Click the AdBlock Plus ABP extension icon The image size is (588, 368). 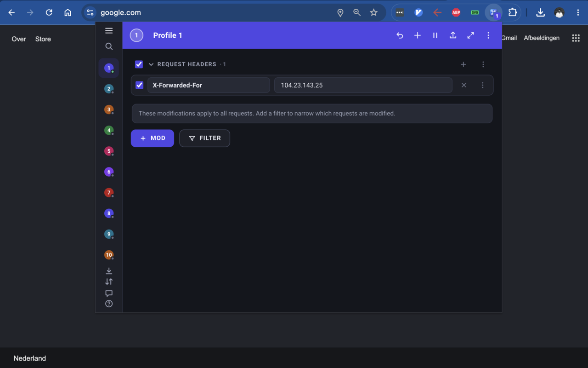(456, 12)
